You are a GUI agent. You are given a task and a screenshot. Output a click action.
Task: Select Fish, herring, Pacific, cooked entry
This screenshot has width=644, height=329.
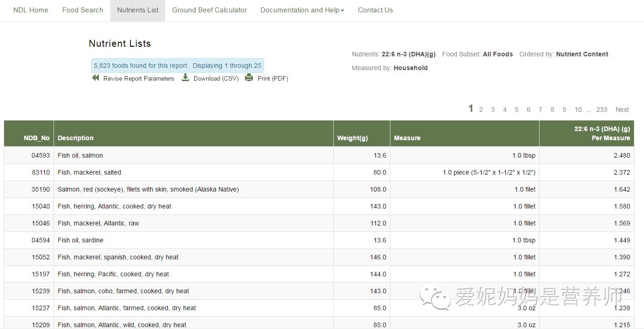[x=113, y=274]
